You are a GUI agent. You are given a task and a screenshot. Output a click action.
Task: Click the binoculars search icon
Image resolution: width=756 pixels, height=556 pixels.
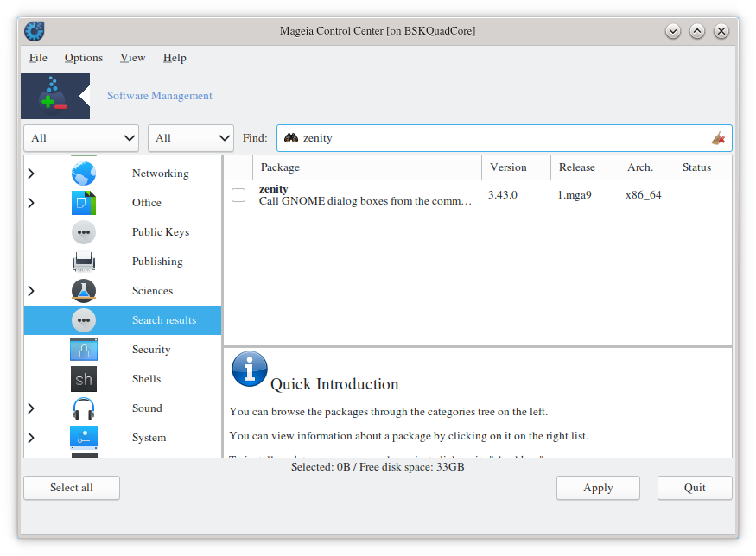[x=290, y=138]
